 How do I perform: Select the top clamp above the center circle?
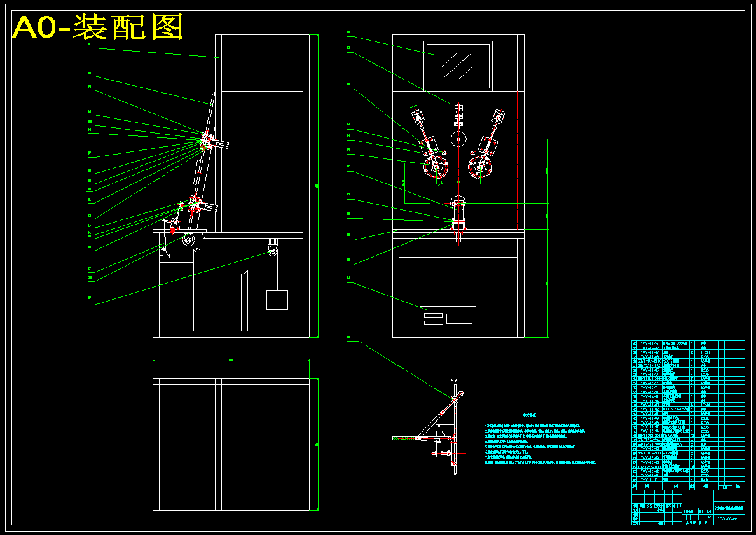pos(458,116)
